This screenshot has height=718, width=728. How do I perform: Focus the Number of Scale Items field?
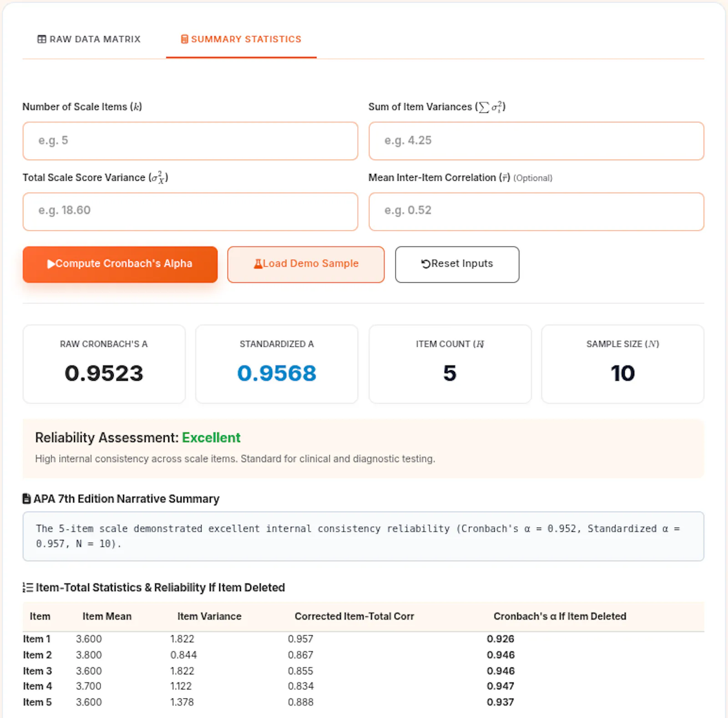click(x=190, y=141)
